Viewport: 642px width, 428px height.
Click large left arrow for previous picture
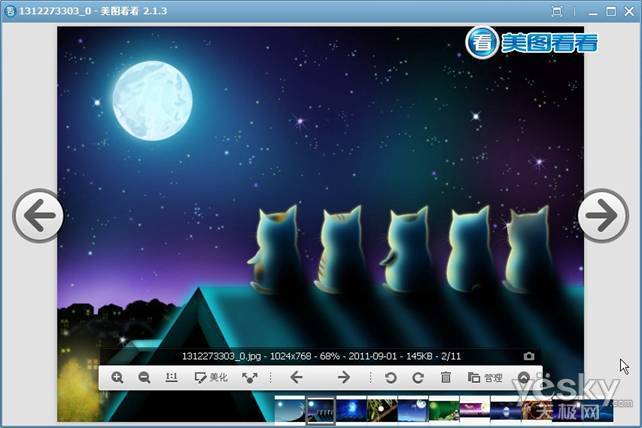[38, 215]
